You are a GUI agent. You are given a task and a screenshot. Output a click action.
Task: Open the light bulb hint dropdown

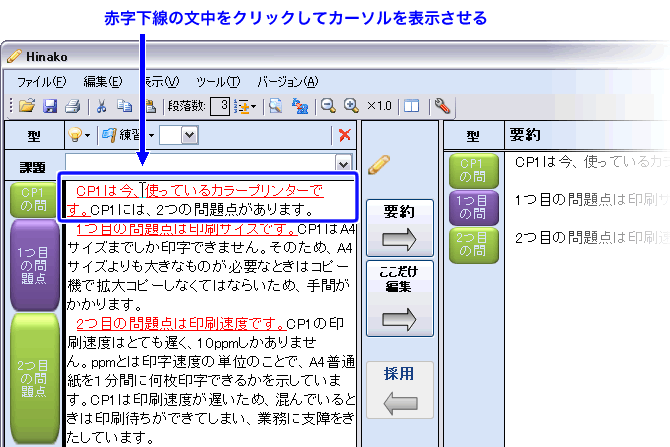pos(79,135)
